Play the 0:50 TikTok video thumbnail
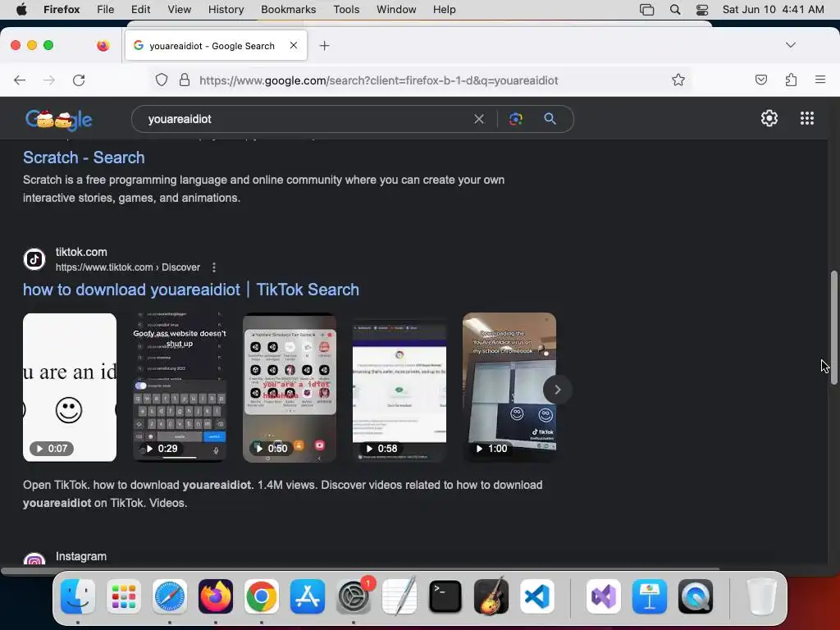 pyautogui.click(x=290, y=387)
